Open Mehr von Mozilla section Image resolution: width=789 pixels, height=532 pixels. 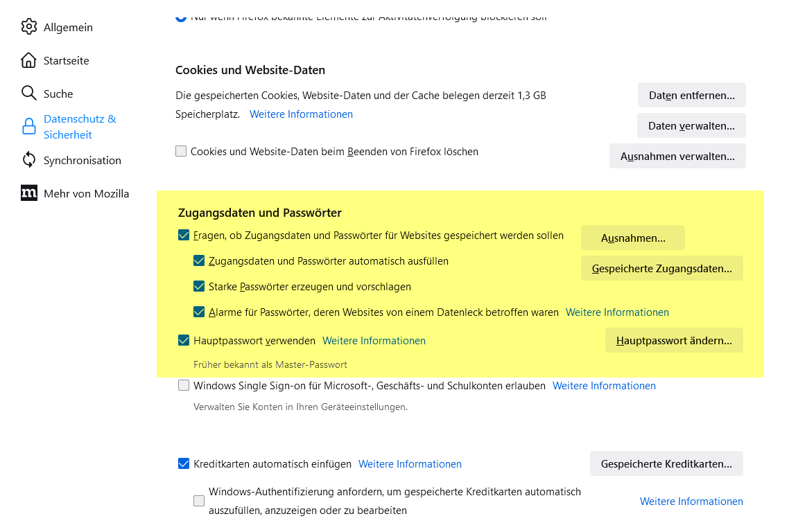pyautogui.click(x=86, y=193)
